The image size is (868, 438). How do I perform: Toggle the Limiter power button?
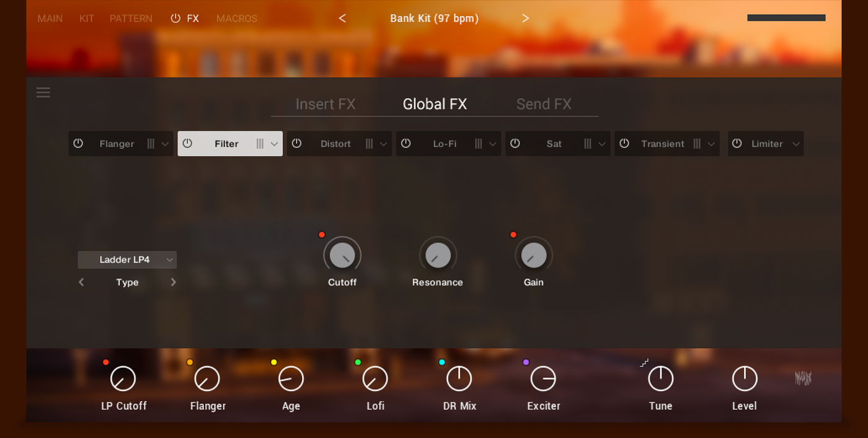coord(737,143)
